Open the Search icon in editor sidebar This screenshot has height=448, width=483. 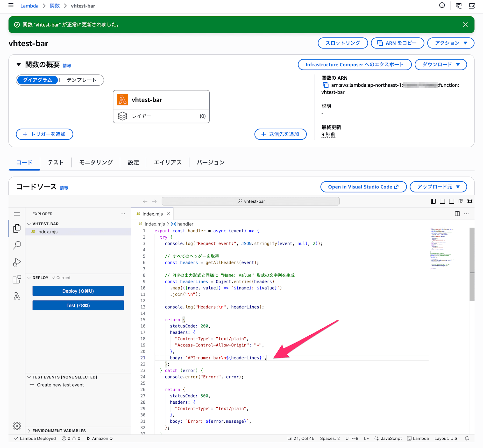(x=17, y=245)
